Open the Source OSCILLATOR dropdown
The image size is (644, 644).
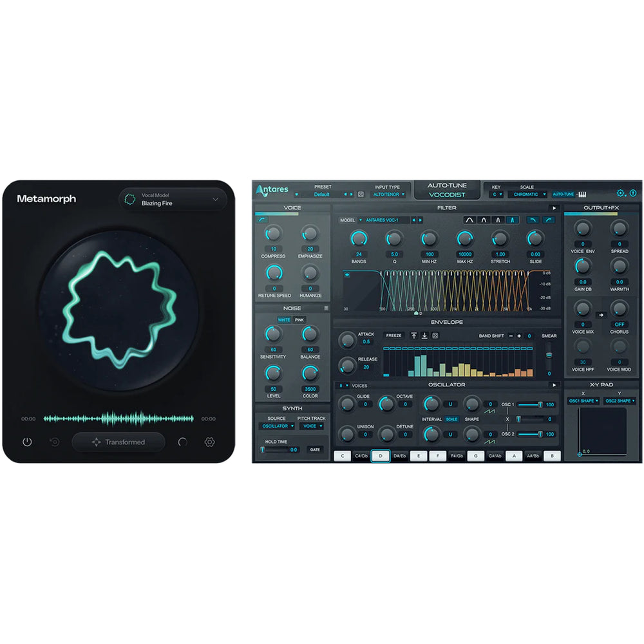tap(277, 426)
